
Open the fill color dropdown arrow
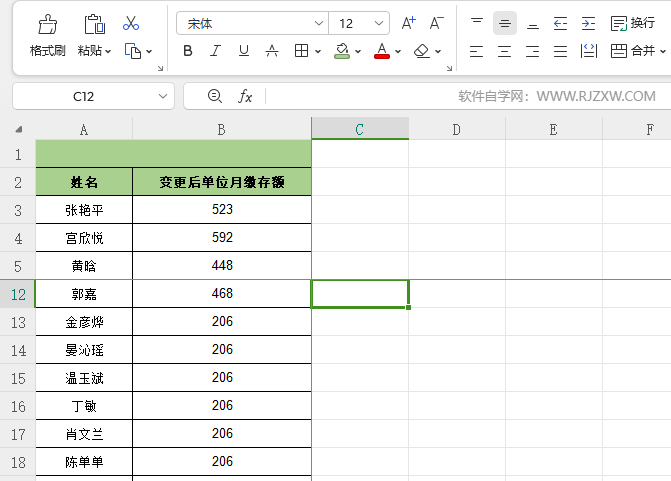pyautogui.click(x=358, y=51)
